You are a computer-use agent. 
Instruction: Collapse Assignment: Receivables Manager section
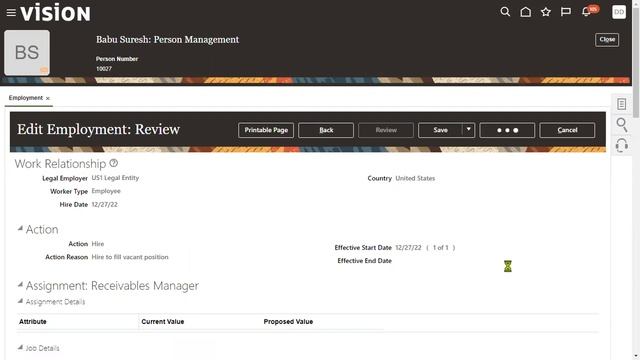point(20,284)
